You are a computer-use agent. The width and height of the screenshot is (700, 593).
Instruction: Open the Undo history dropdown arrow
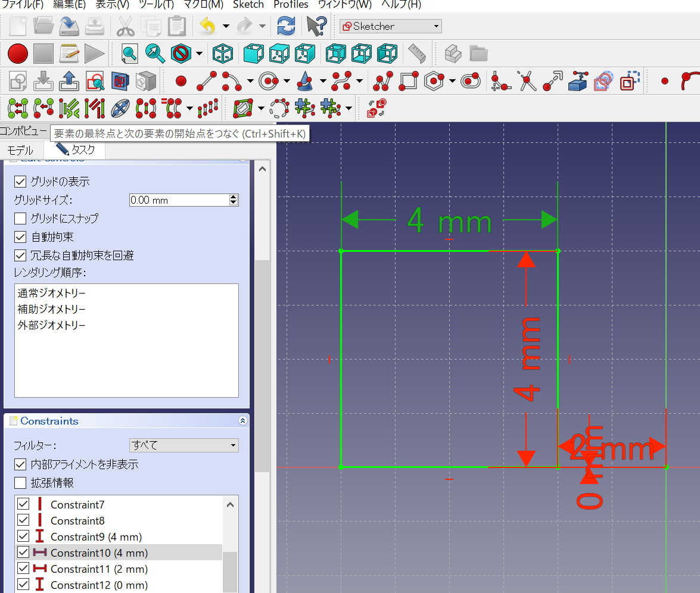coord(226,26)
